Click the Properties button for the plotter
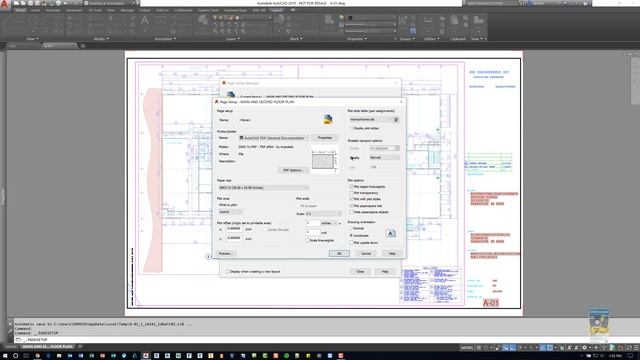 coord(325,138)
